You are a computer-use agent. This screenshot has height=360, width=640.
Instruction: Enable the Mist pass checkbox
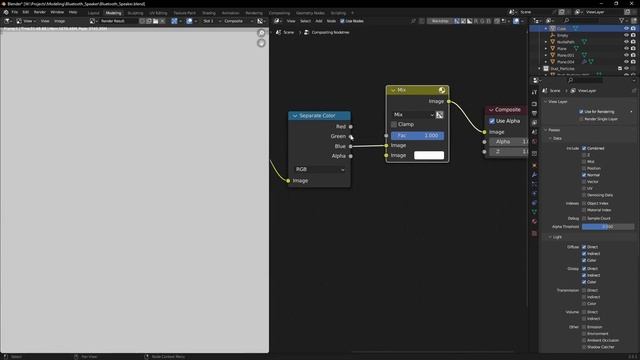point(584,162)
